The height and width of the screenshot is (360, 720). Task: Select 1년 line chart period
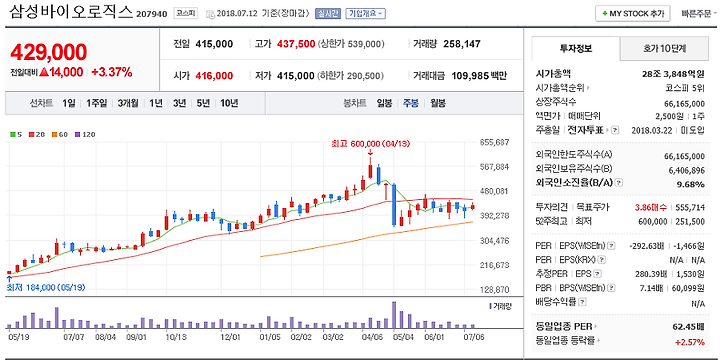click(156, 103)
